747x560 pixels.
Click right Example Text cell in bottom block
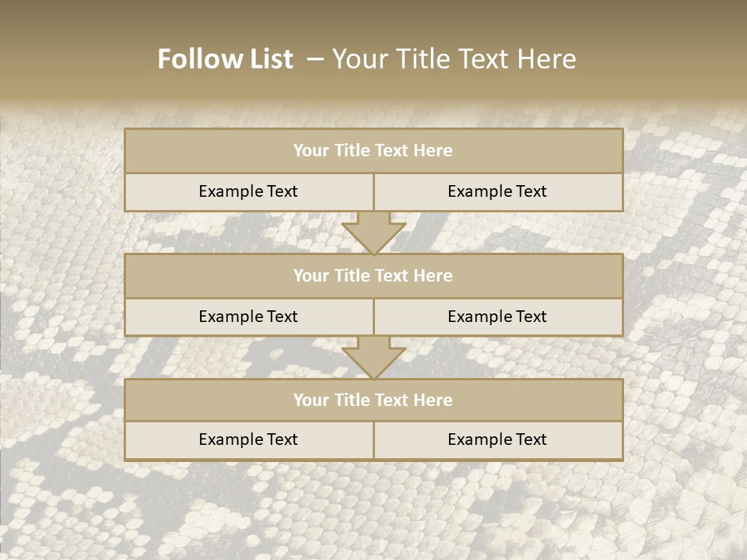[x=498, y=440]
